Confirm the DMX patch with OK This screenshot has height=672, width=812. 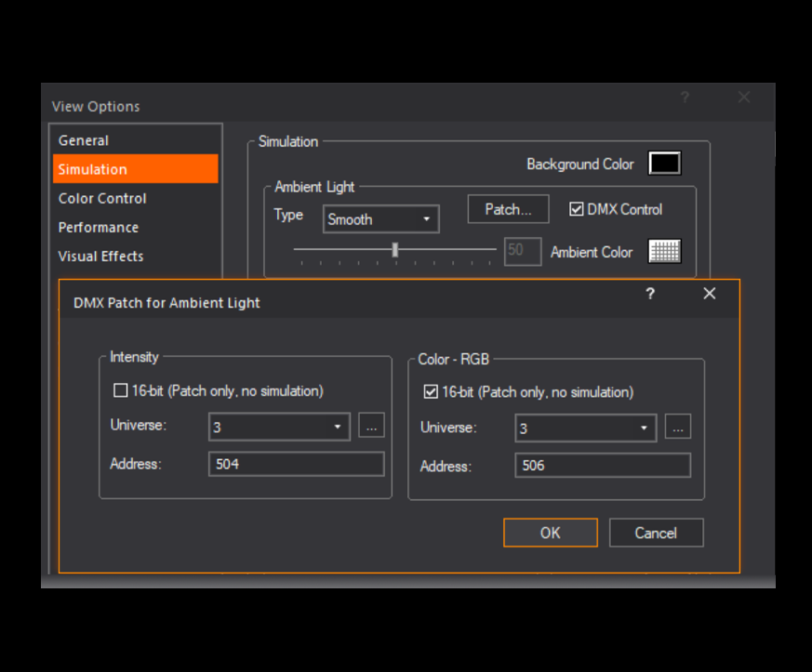550,533
